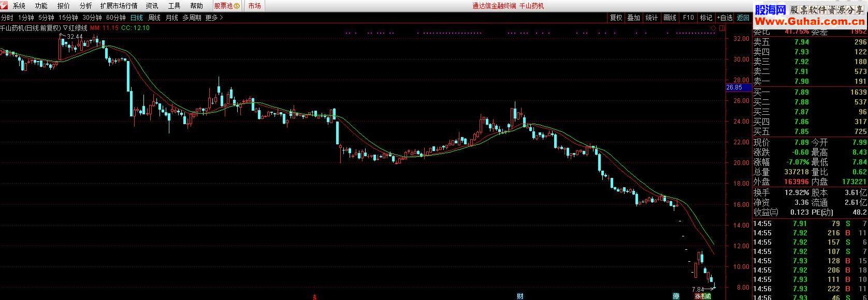Click the 标记 mark button
Image resolution: width=868 pixels, height=300 pixels.
coord(706,18)
